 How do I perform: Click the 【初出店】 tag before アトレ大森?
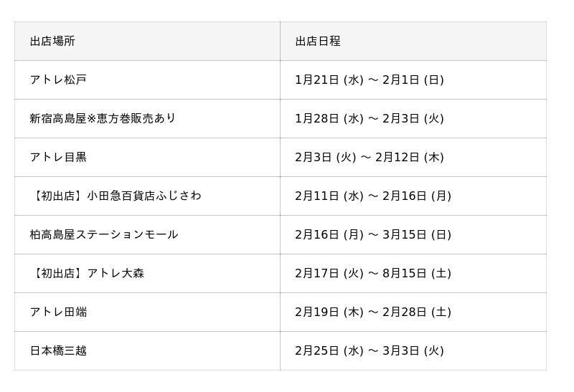click(x=58, y=274)
